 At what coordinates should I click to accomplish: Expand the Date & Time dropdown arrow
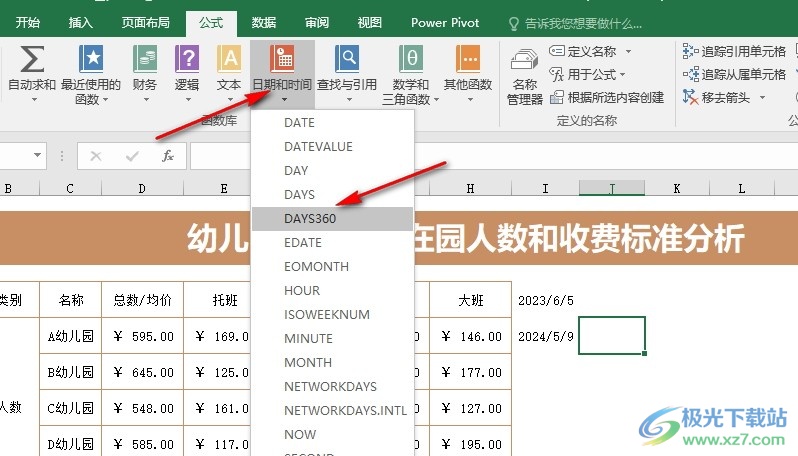[284, 100]
